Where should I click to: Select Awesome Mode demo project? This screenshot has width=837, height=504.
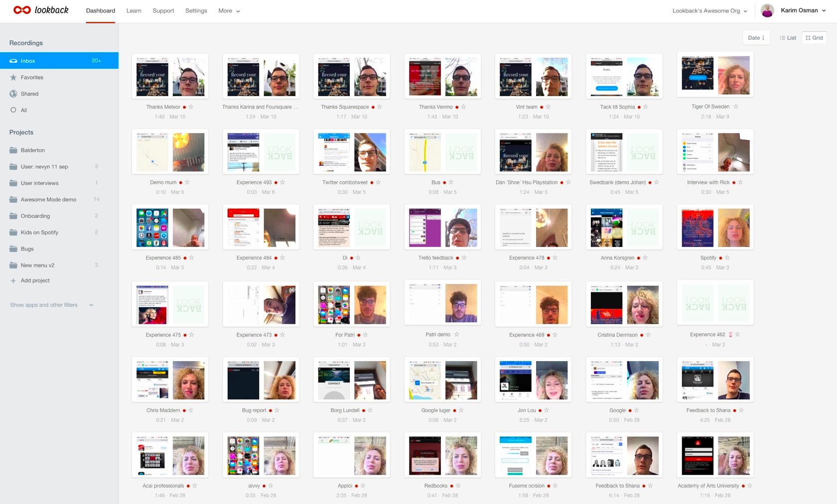(x=59, y=200)
